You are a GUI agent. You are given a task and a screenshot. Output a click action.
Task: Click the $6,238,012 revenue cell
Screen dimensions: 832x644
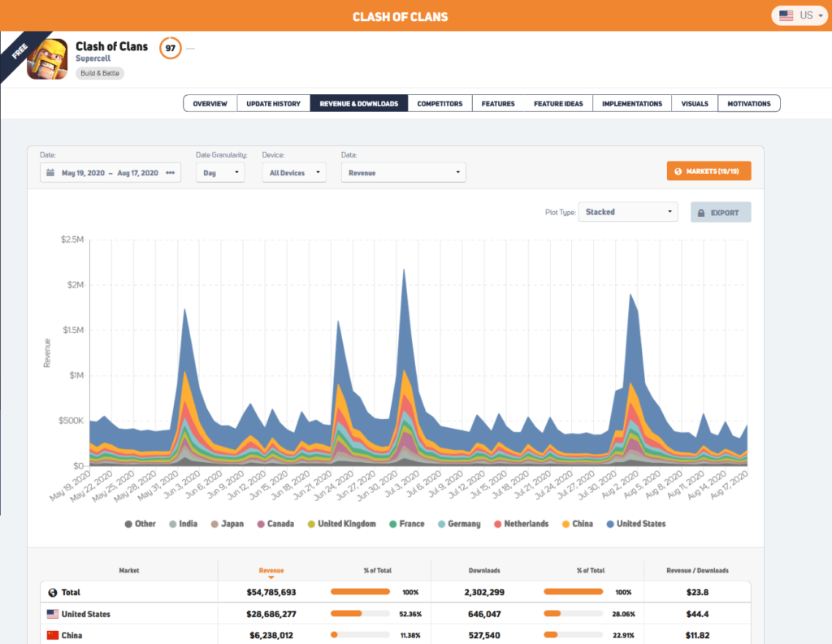coord(271,635)
